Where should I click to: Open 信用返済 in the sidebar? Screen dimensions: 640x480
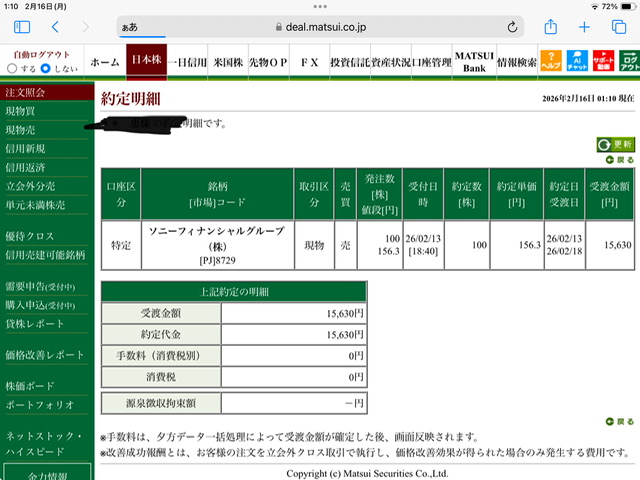coord(25,167)
